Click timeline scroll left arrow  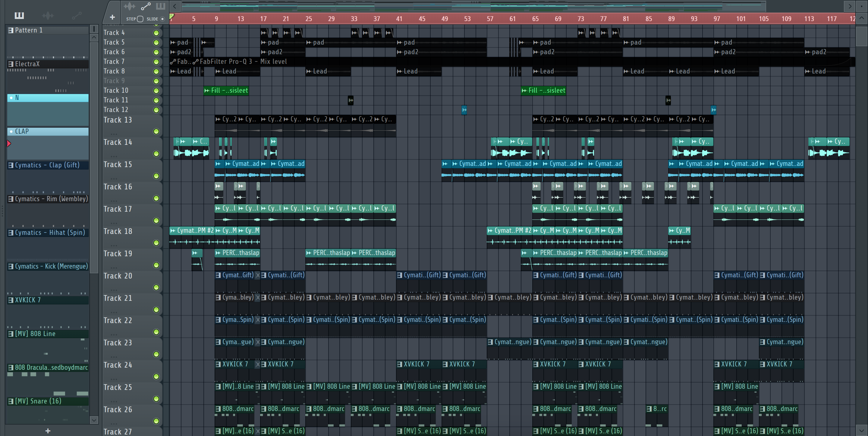click(175, 6)
